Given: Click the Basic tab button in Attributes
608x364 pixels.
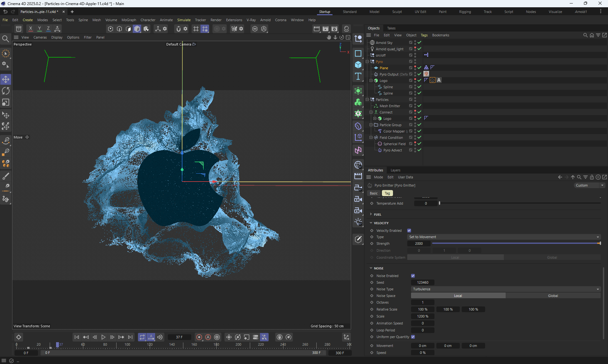Looking at the screenshot, I should 374,193.
